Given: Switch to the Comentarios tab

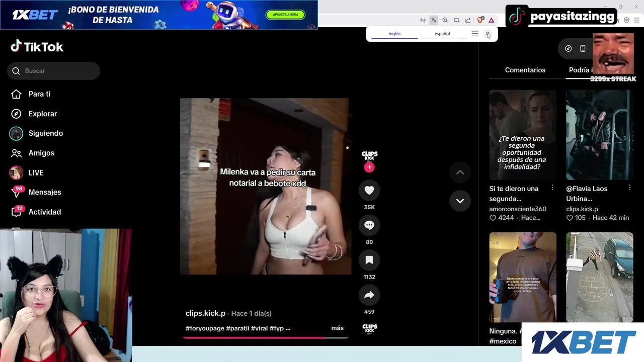Looking at the screenshot, I should pyautogui.click(x=525, y=70).
